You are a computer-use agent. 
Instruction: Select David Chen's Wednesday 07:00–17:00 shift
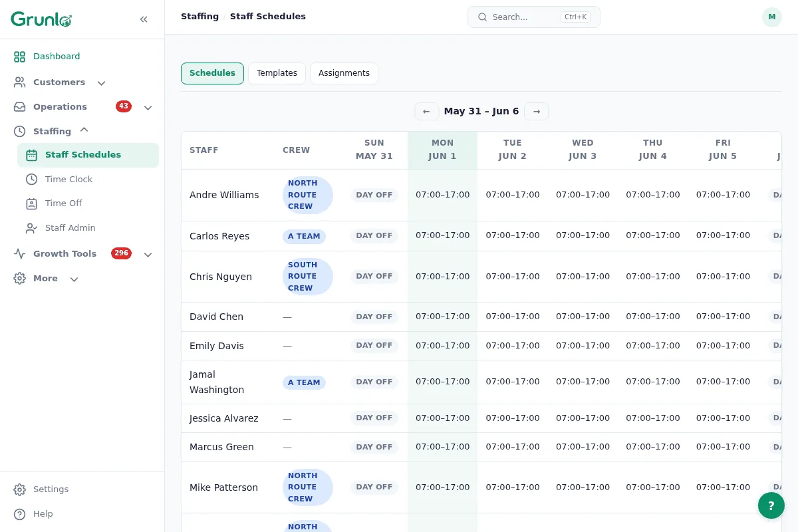coord(583,317)
